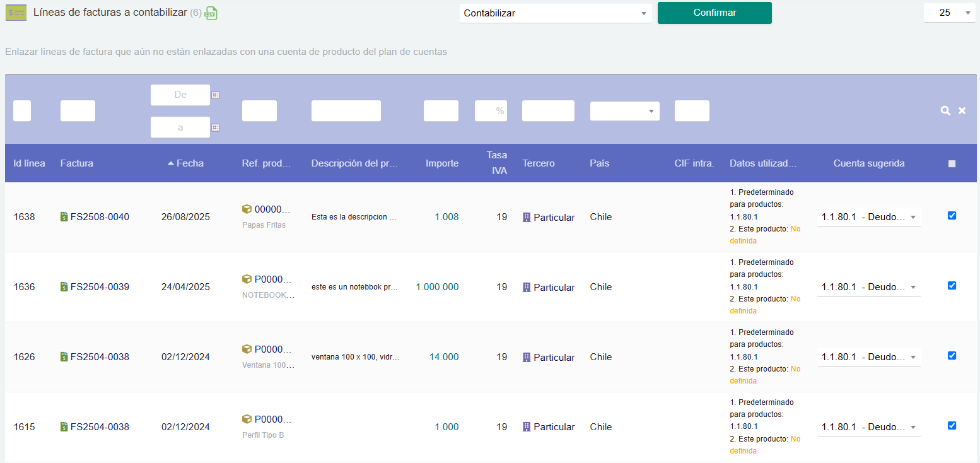
Task: Click the package icon for Perfil Tipo B
Action: (x=245, y=419)
